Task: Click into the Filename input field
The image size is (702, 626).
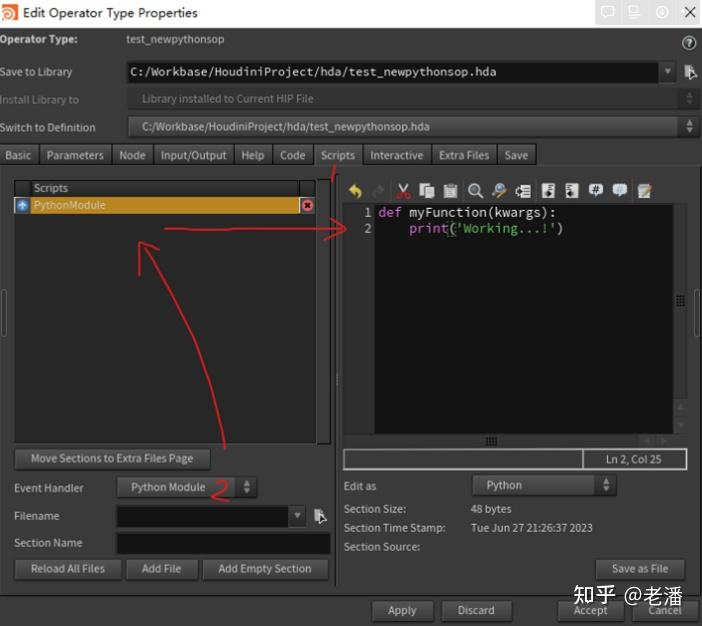Action: 203,516
